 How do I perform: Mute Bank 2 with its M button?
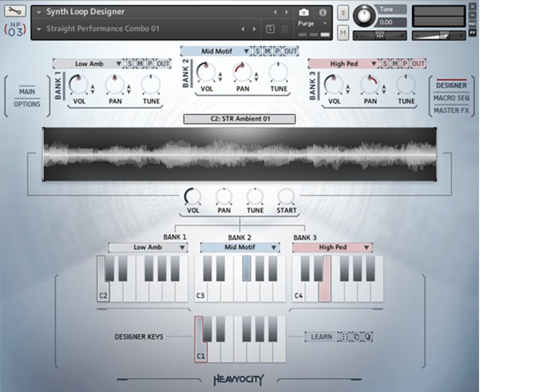[267, 51]
